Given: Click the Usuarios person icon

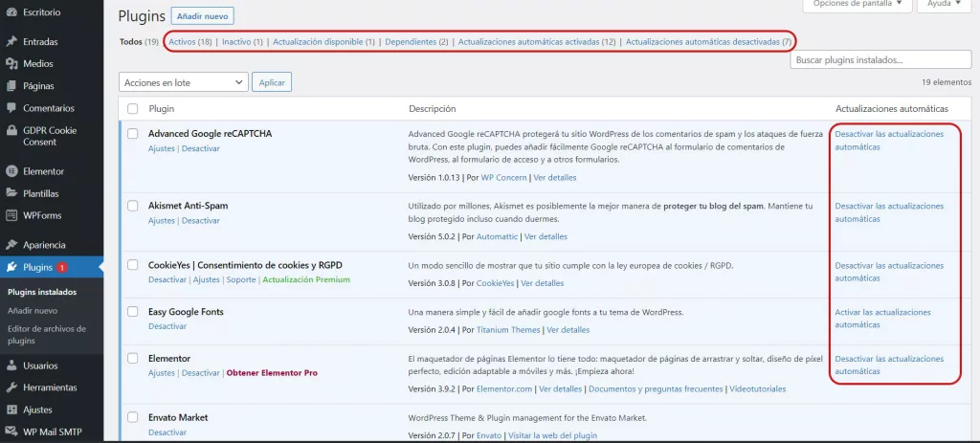Looking at the screenshot, I should point(11,365).
